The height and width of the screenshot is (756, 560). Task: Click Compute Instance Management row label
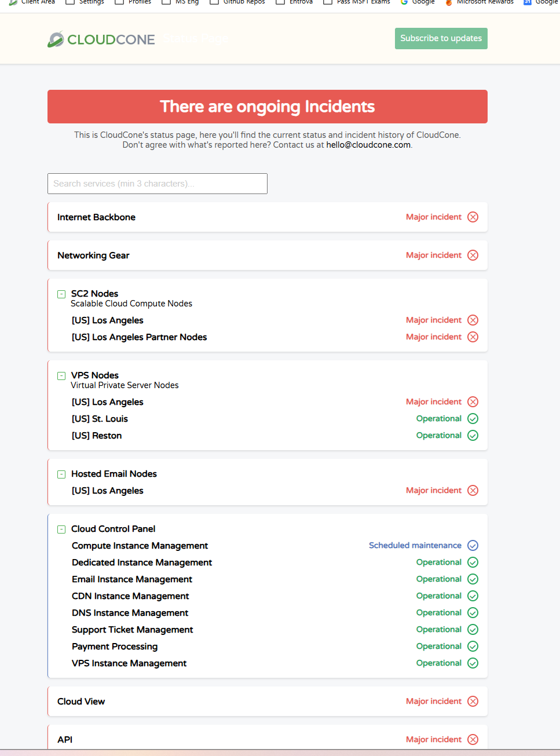(x=140, y=546)
